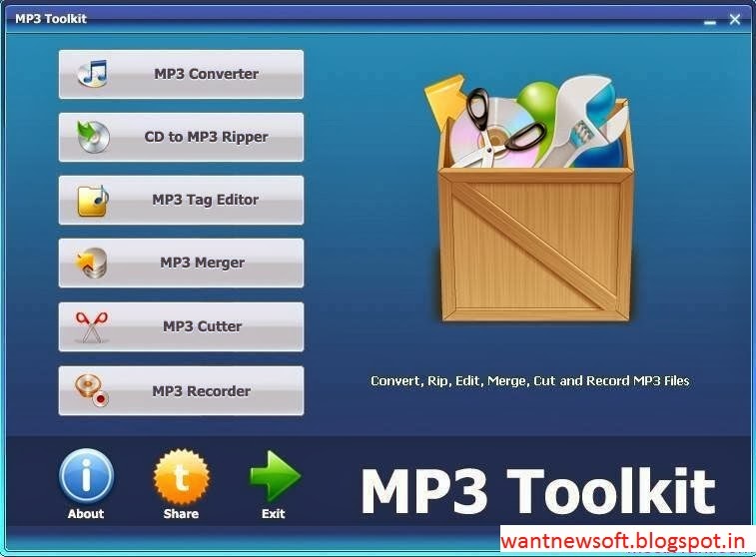
Task: Click the Share label text
Action: [x=182, y=514]
